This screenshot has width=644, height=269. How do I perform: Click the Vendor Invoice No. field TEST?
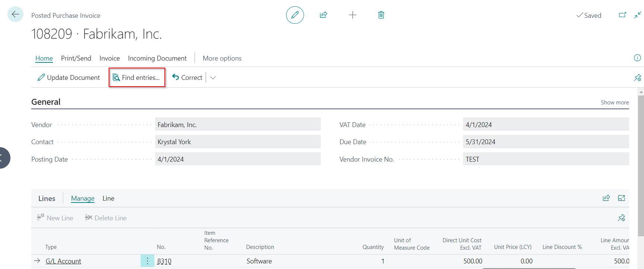[546, 159]
